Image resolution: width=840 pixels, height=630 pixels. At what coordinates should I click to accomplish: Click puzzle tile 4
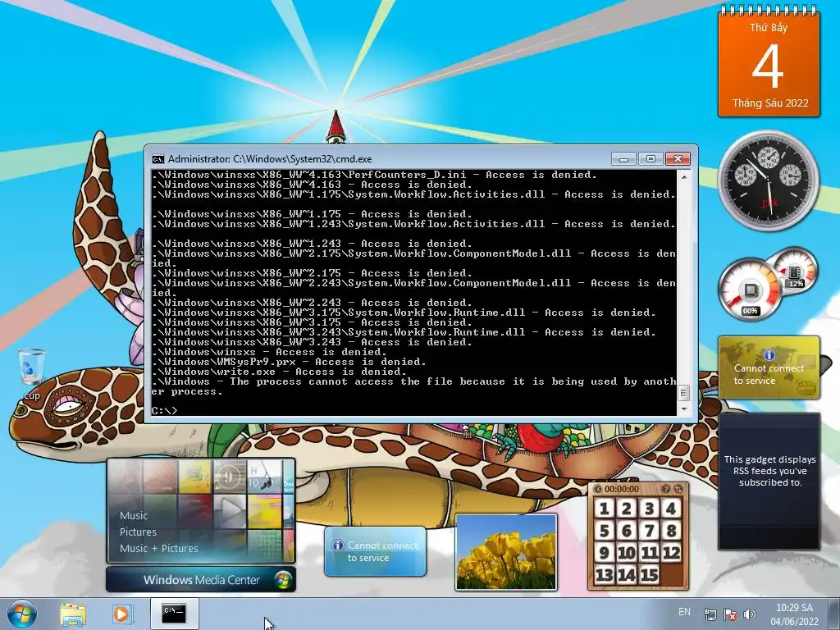[671, 509]
